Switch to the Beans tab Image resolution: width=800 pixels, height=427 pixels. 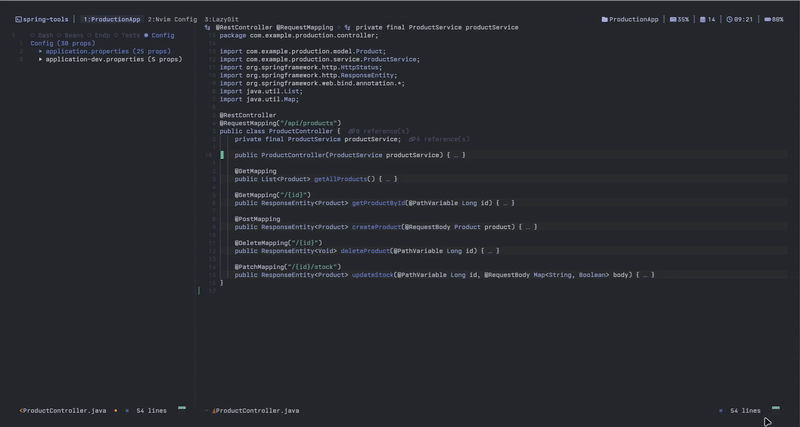click(x=70, y=36)
